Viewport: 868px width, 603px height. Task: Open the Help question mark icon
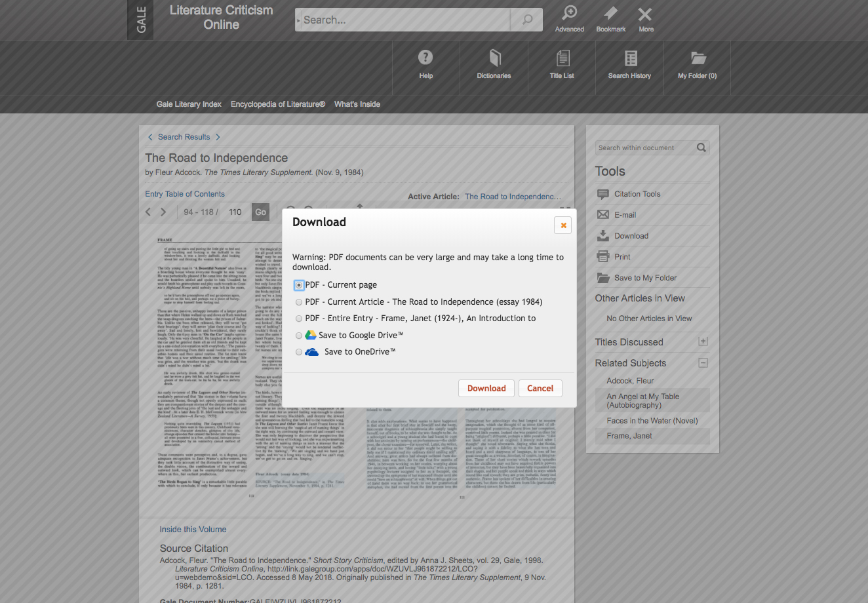click(x=425, y=57)
